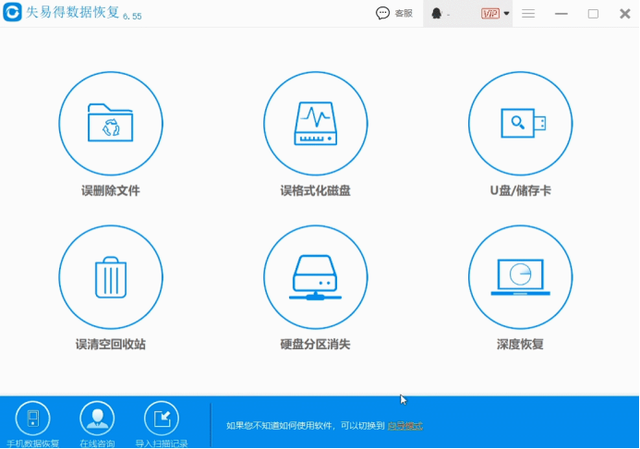Screen dimensions: 640x449
Task: Click the 客服 text label
Action: tap(404, 13)
